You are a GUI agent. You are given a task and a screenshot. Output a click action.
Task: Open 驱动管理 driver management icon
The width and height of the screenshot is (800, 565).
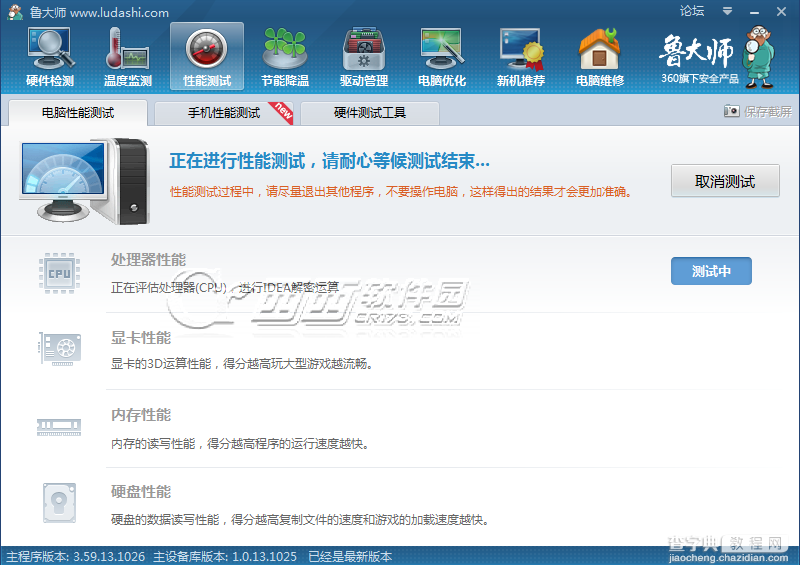[x=364, y=57]
